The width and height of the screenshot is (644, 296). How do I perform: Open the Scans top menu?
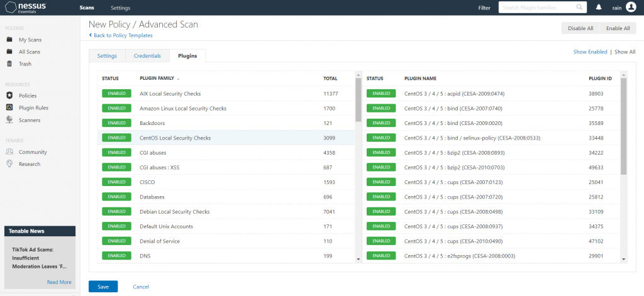click(x=87, y=8)
